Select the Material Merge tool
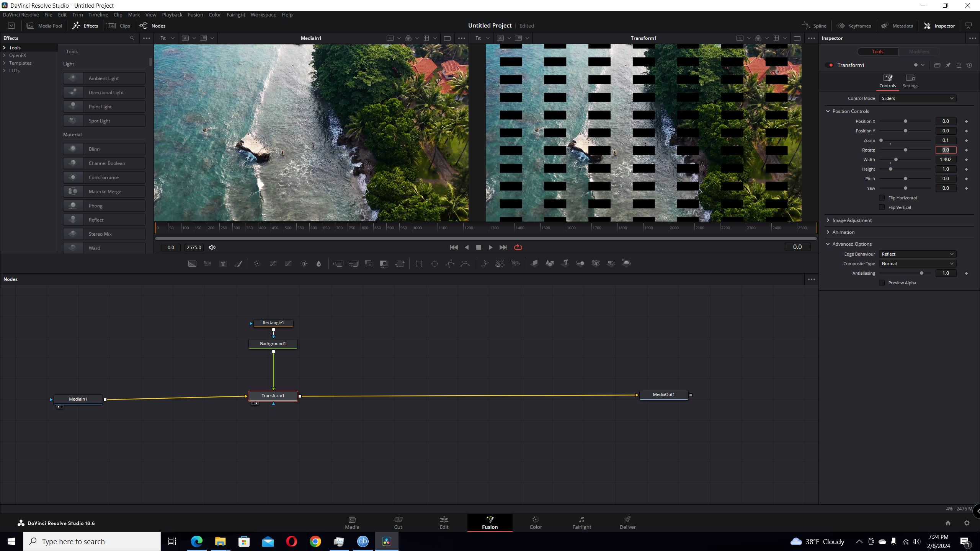 (104, 191)
